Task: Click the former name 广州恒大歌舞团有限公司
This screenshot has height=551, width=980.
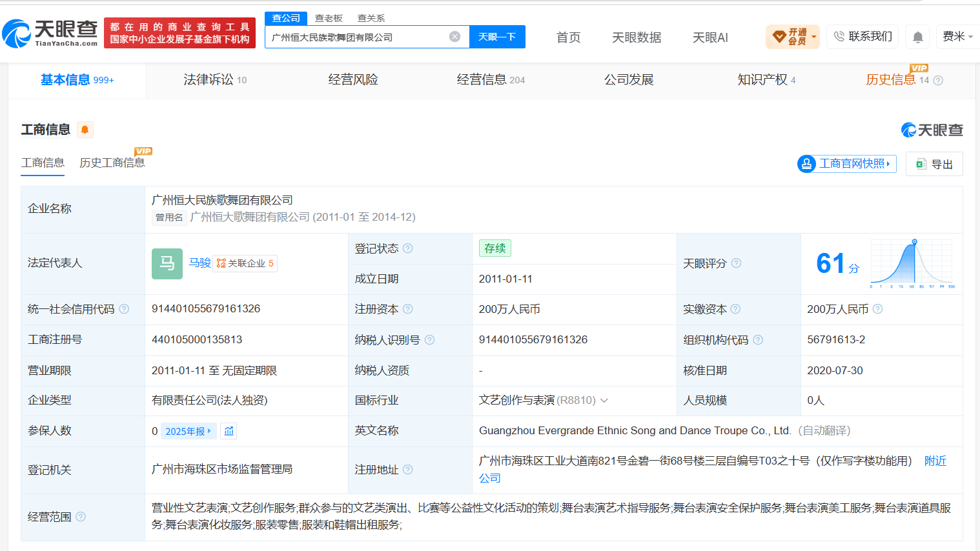Action: [250, 217]
